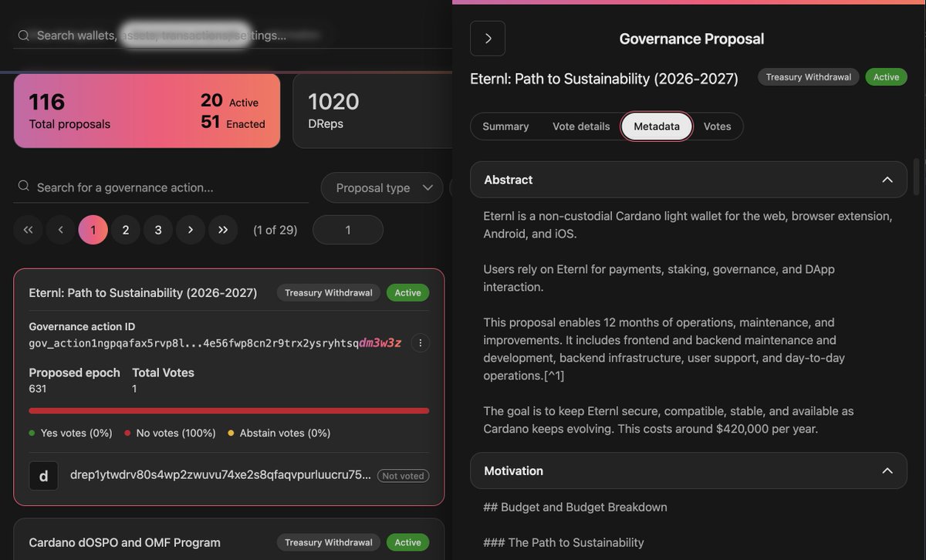
Task: Click the '20 Active' count in stats card
Action: click(x=229, y=101)
